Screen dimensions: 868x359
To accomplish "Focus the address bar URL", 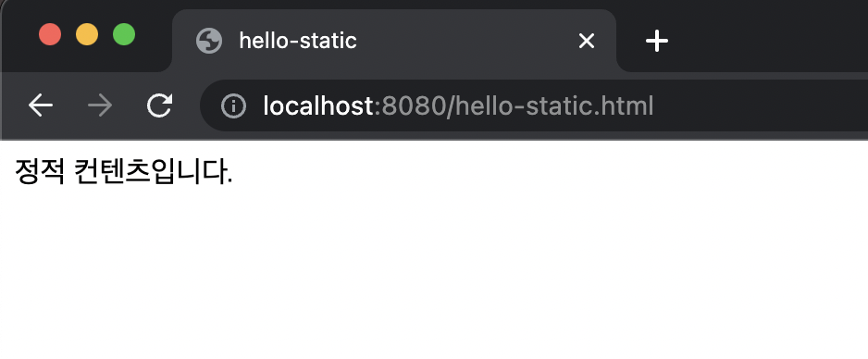I will point(458,105).
